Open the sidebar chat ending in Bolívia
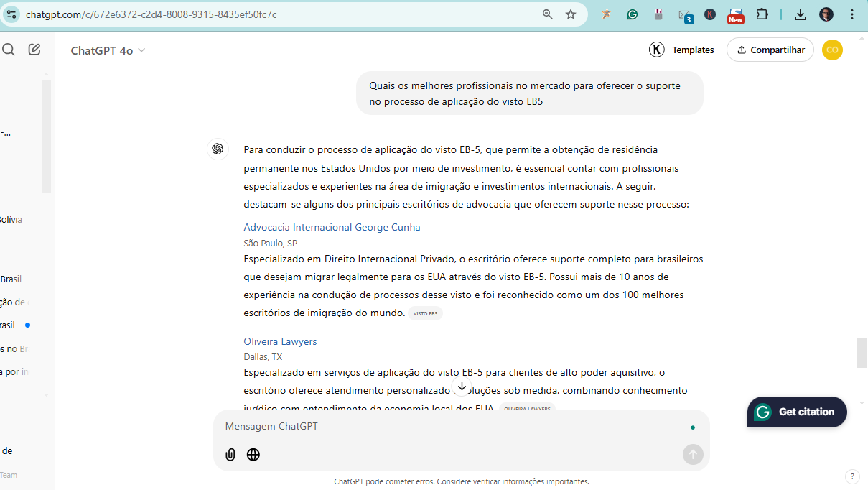This screenshot has height=490, width=868. [11, 219]
